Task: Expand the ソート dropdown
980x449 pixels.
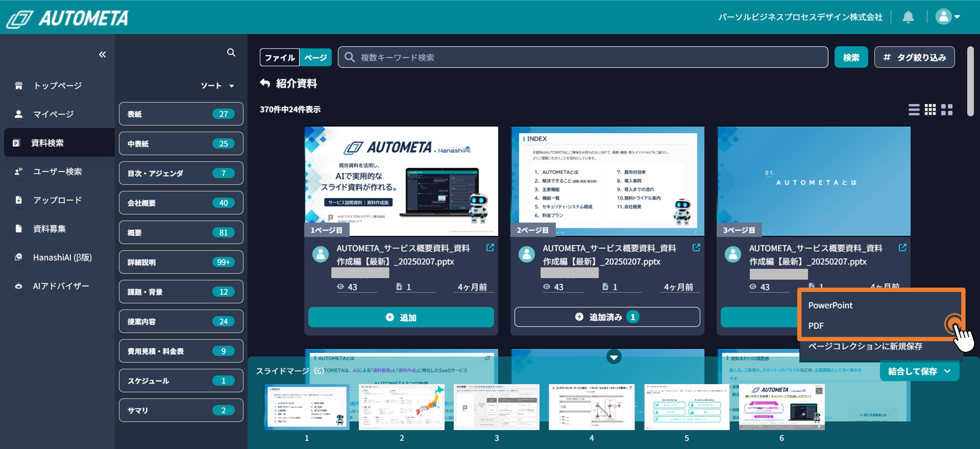Action: click(217, 86)
